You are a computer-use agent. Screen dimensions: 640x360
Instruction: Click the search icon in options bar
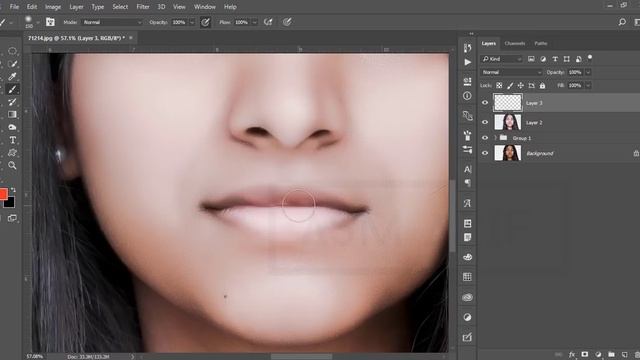pos(622,22)
